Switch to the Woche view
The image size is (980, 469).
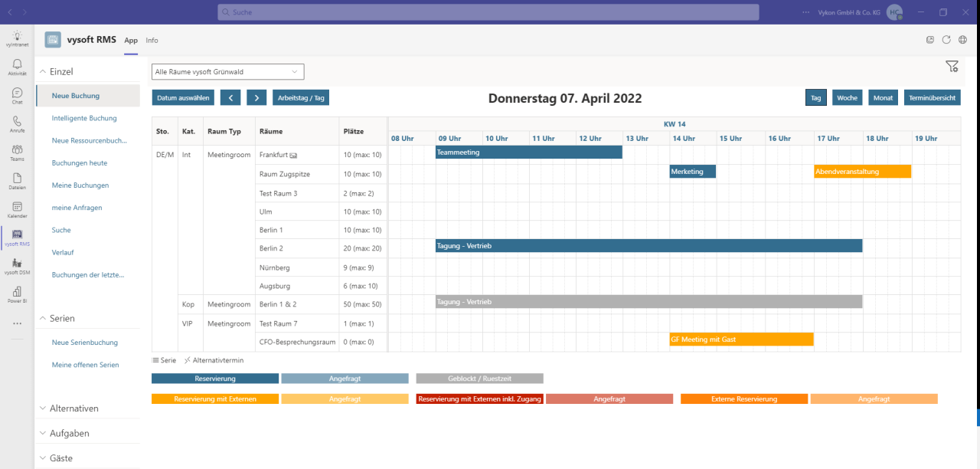847,97
